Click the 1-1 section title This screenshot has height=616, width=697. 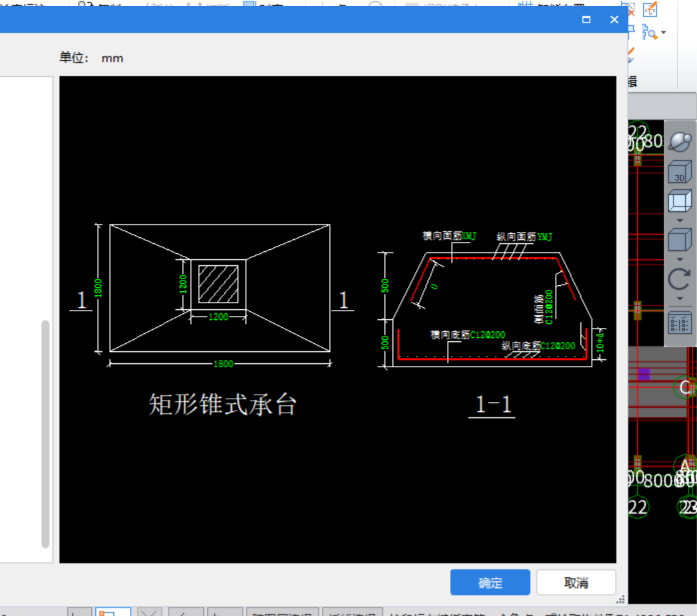click(493, 404)
